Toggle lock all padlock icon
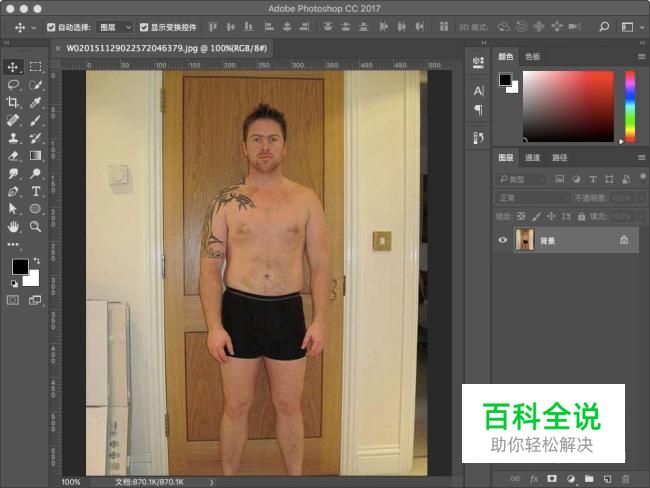The width and height of the screenshot is (650, 488). [x=582, y=216]
